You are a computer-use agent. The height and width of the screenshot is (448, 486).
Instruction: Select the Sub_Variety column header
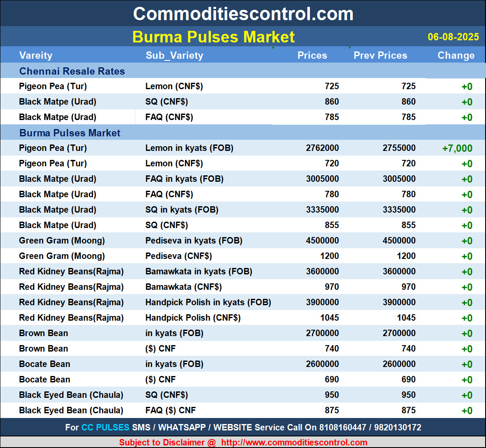[174, 55]
